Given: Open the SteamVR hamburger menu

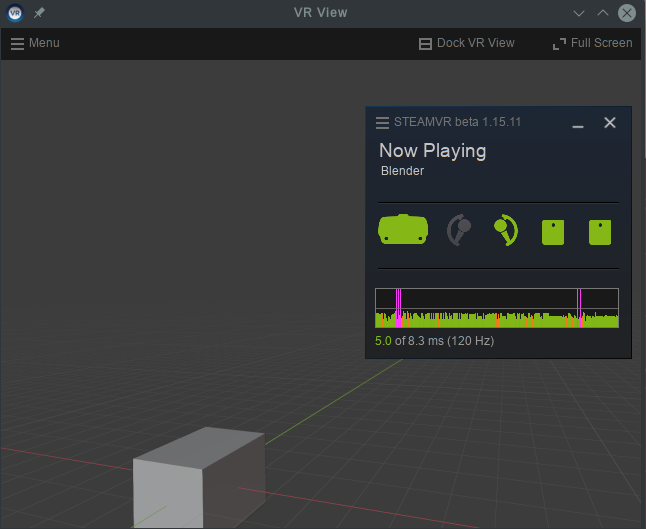Looking at the screenshot, I should coord(382,123).
